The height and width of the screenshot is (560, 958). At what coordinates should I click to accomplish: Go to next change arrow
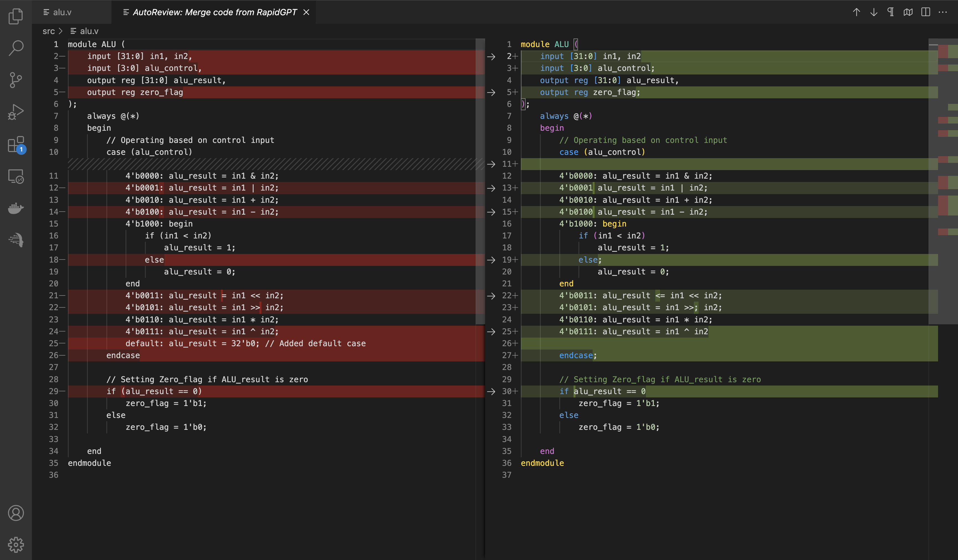[x=874, y=12]
